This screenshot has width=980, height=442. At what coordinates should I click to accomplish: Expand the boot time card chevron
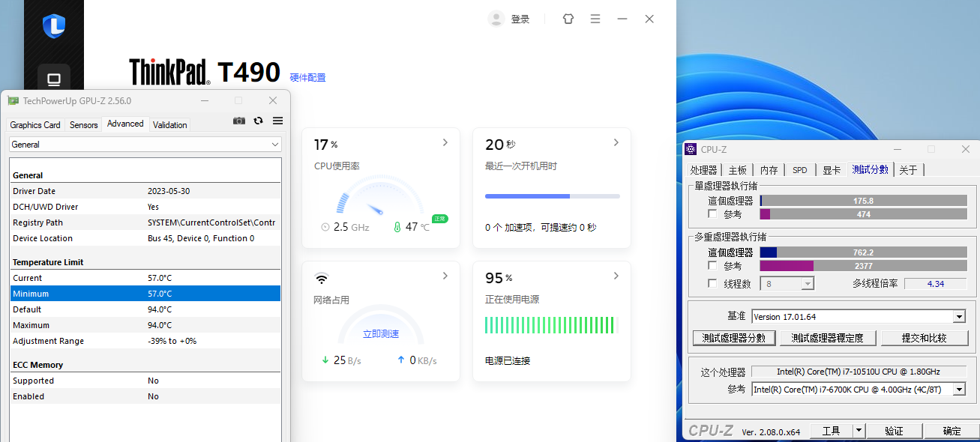pyautogui.click(x=616, y=142)
